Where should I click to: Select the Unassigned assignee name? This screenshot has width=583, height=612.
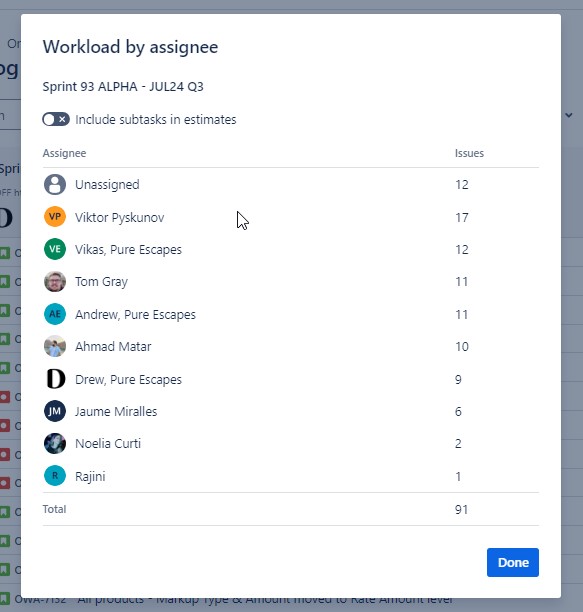pyautogui.click(x=107, y=185)
